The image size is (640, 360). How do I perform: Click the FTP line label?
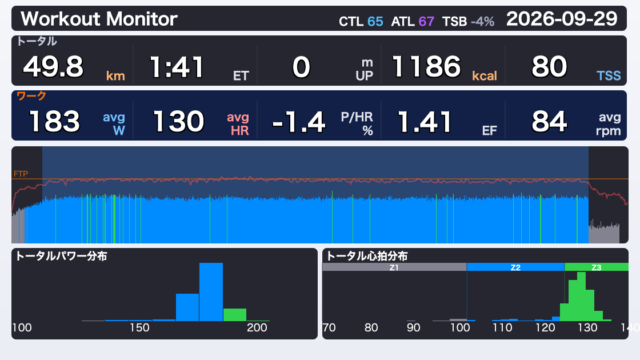tap(21, 174)
